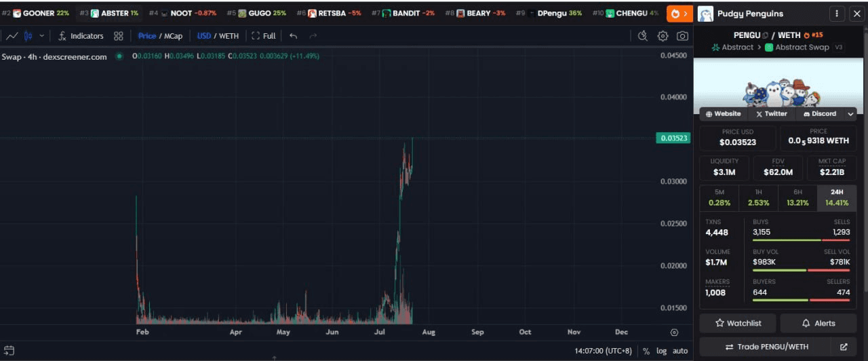868x361 pixels.
Task: Click the #15 trending rank flame
Action: pos(813,35)
